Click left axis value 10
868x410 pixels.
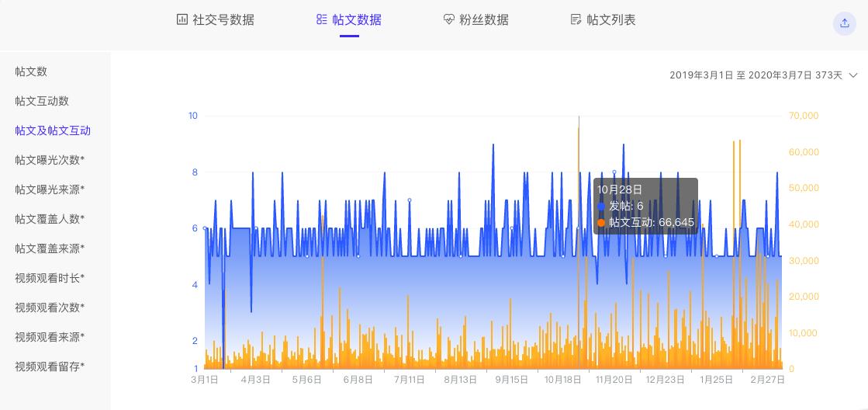(193, 116)
